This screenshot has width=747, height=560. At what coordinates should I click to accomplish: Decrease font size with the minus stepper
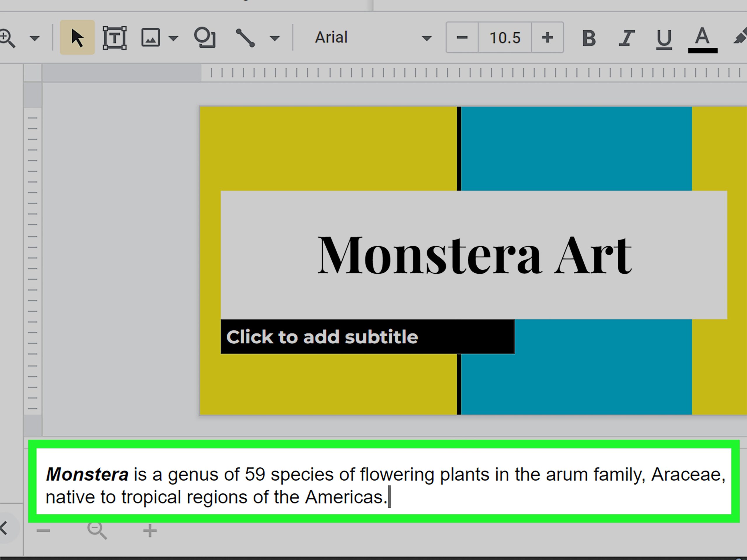tap(462, 38)
